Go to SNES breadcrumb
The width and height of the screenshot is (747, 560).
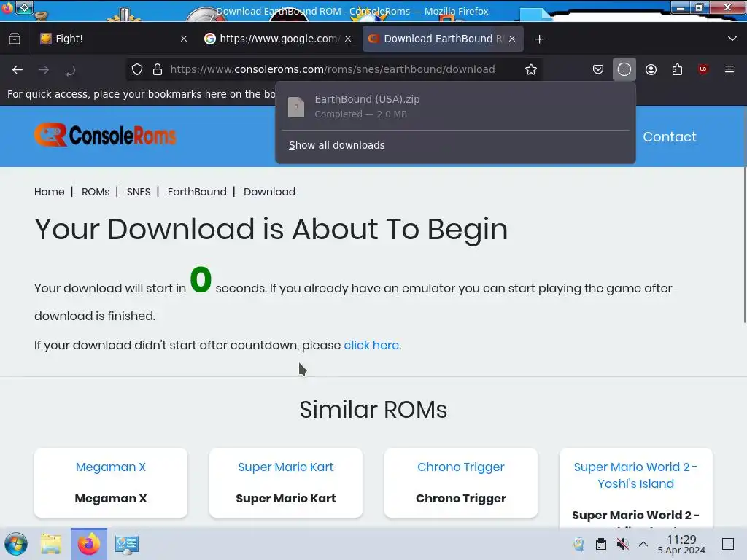point(139,192)
